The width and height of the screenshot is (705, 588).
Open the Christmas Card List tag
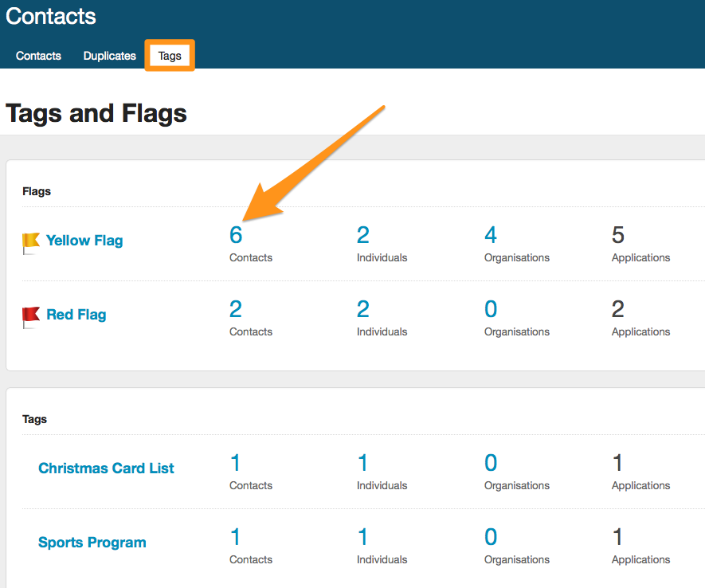106,468
